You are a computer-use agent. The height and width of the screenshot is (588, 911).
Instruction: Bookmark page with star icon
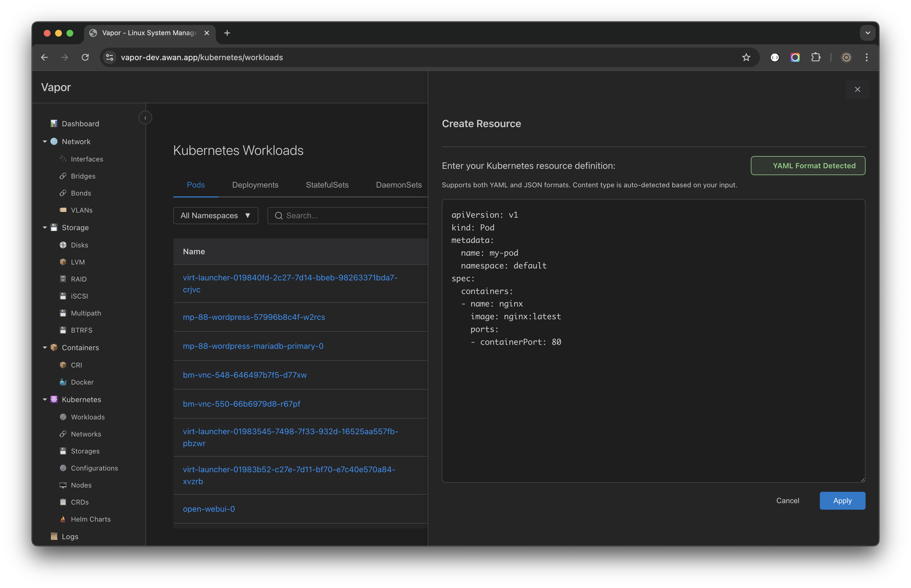746,57
